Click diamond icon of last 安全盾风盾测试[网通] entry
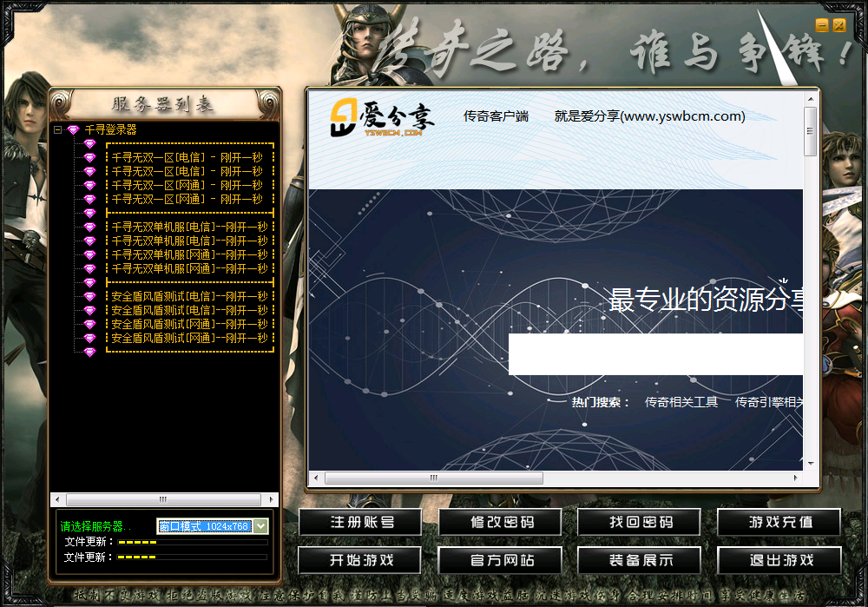868x607 pixels. click(89, 339)
